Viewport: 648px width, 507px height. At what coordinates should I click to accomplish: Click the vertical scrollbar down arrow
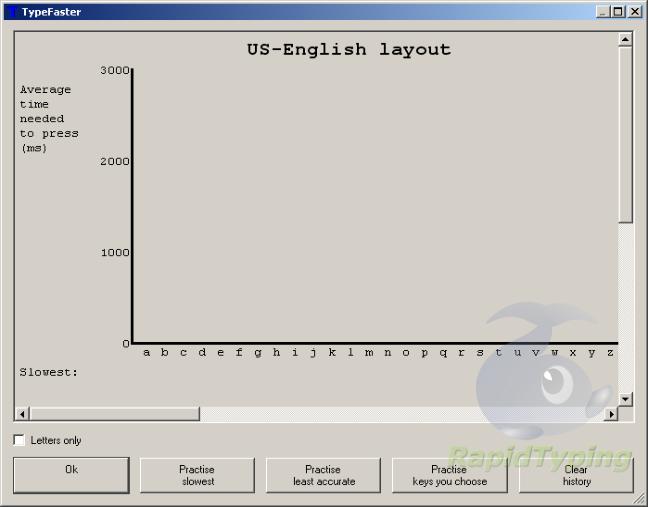click(x=625, y=399)
